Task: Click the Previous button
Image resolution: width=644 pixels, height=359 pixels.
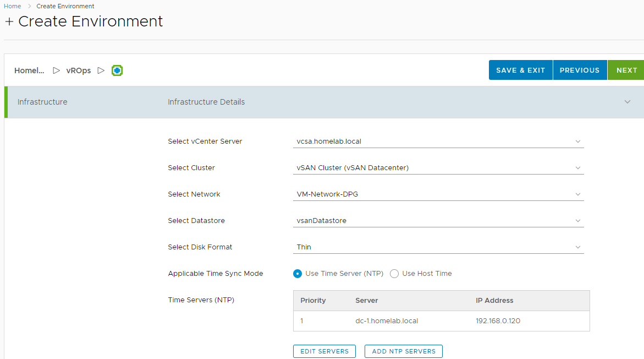Action: pos(580,70)
